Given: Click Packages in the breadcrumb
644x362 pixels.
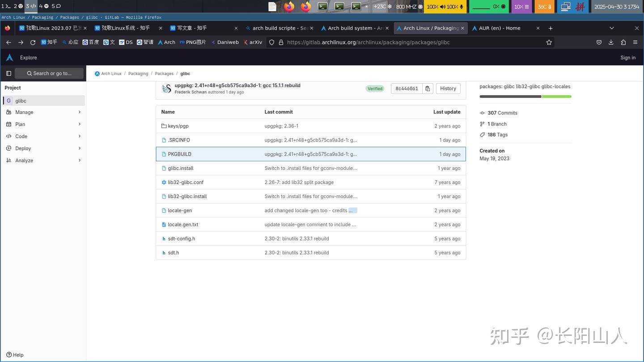Looking at the screenshot, I should click(x=164, y=74).
